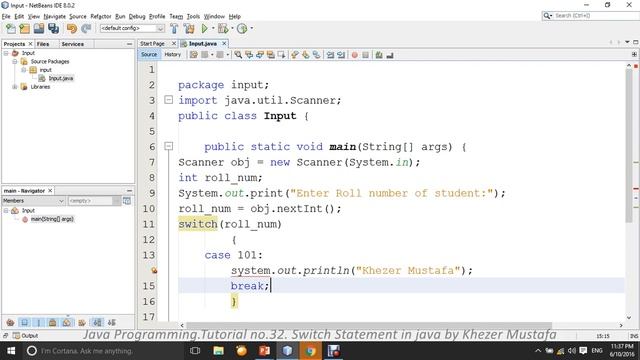Click the Uncomment editor toolbar icon
This screenshot has height=360, width=640.
tap(390, 55)
